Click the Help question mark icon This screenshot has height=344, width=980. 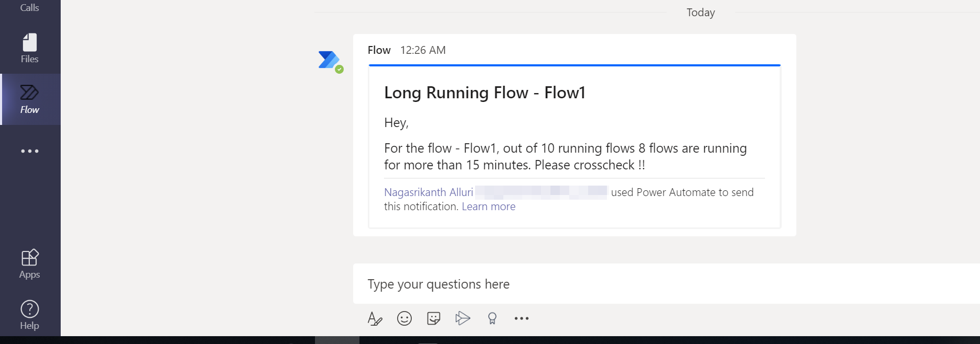point(30,315)
